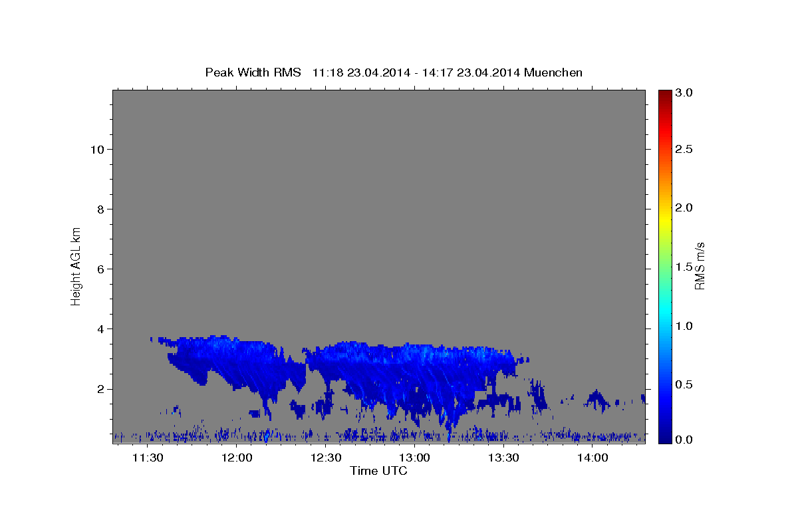Click the '13:30' time tick label
The width and height of the screenshot is (798, 532).
click(x=503, y=458)
